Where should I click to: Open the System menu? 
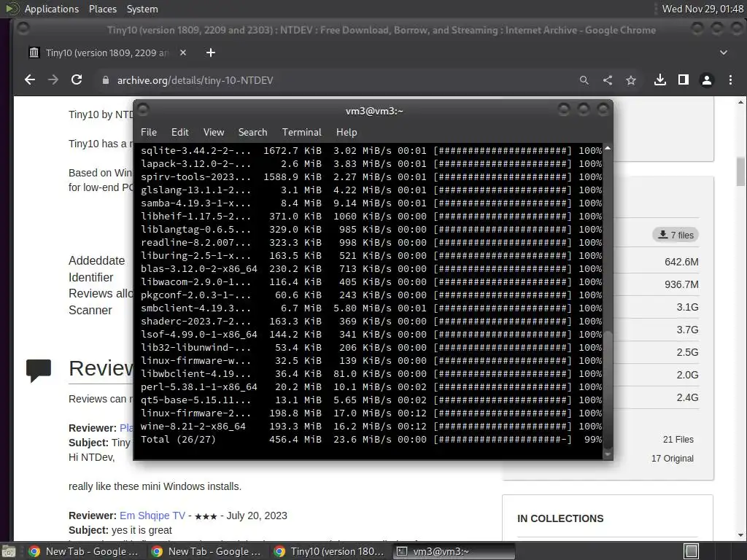(142, 9)
